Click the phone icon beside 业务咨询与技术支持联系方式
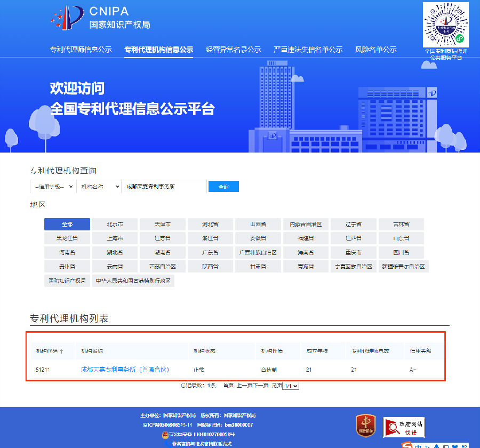 168,444
